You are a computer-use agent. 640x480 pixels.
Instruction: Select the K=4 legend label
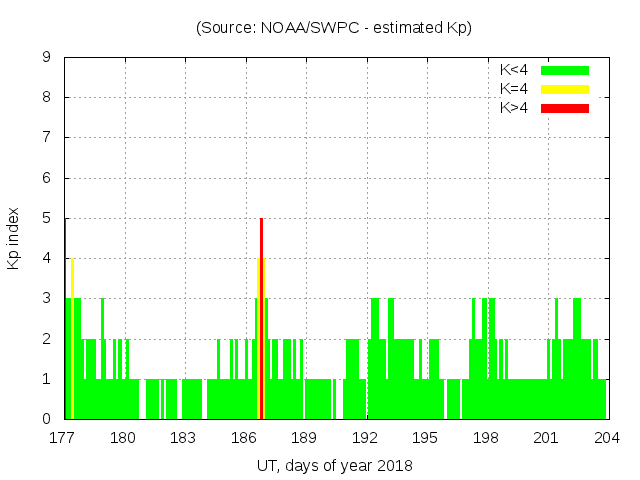514,89
